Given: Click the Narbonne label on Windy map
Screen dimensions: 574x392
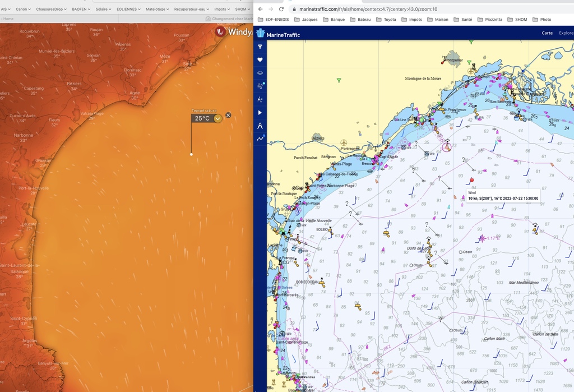Looking at the screenshot, I should tap(24, 135).
